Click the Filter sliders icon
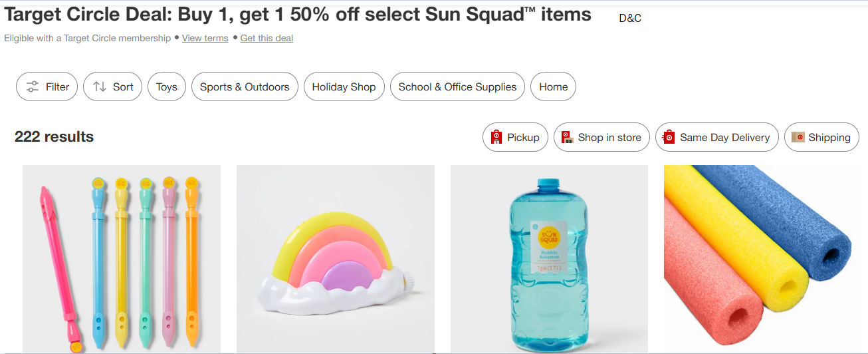Image resolution: width=868 pixels, height=354 pixels. [32, 87]
